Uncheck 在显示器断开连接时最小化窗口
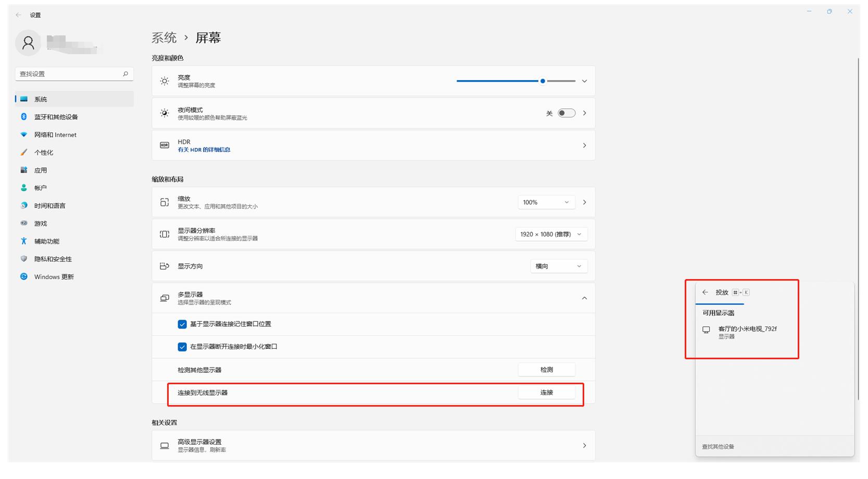Viewport: 868px width, 479px height. pos(182,346)
